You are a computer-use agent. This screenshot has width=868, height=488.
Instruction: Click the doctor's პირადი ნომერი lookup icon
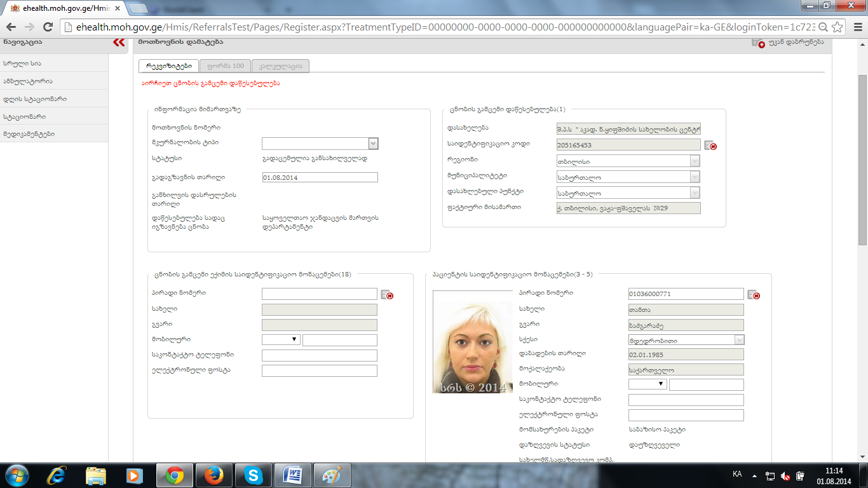pyautogui.click(x=387, y=295)
